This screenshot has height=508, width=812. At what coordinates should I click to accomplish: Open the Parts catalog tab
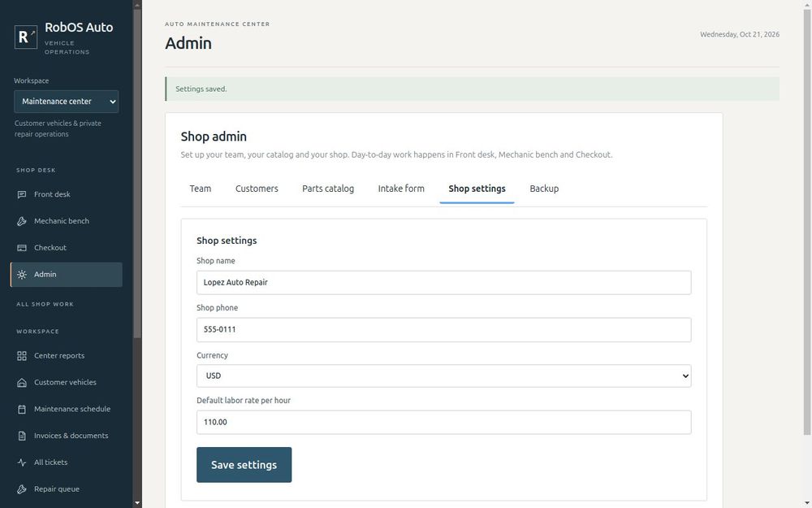pos(328,189)
